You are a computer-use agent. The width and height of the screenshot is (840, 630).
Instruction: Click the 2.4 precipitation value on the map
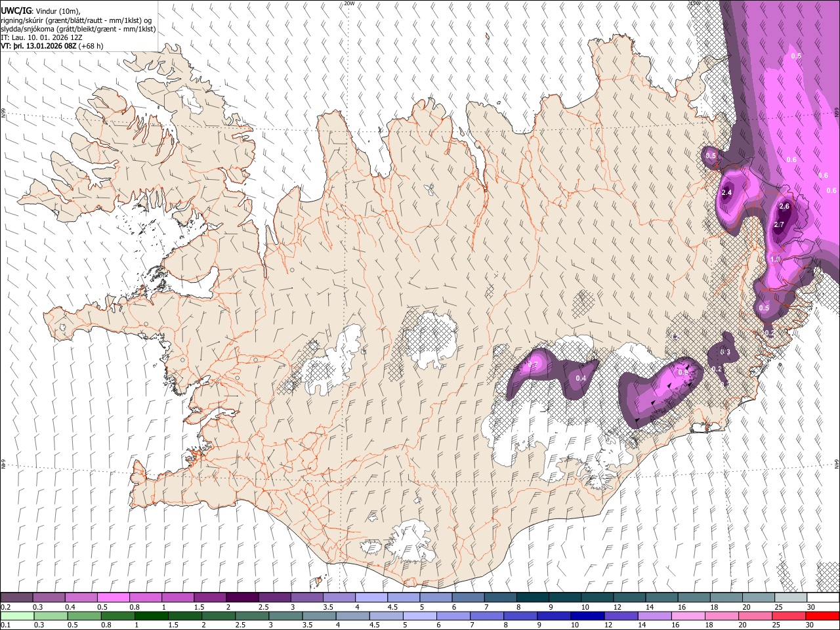coord(726,192)
